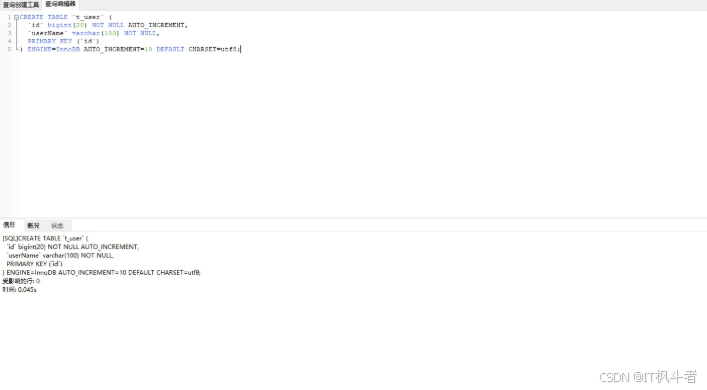Screen dimensions: 707x390
Task: Click the ENGINE=InnoDB line in the output
Action: (x=101, y=272)
